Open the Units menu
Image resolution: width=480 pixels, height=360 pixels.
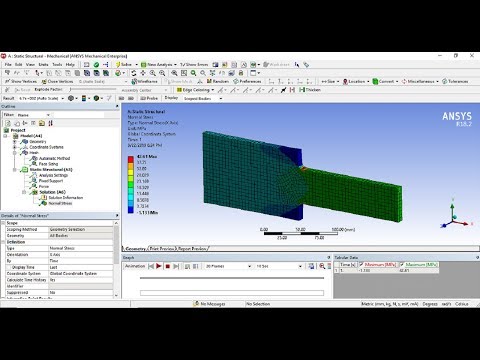(x=43, y=64)
